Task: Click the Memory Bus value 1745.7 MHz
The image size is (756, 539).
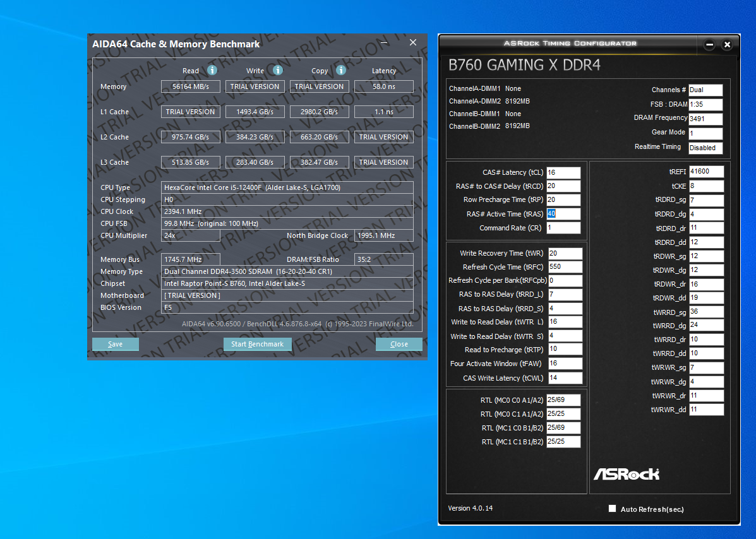Action: tap(191, 259)
